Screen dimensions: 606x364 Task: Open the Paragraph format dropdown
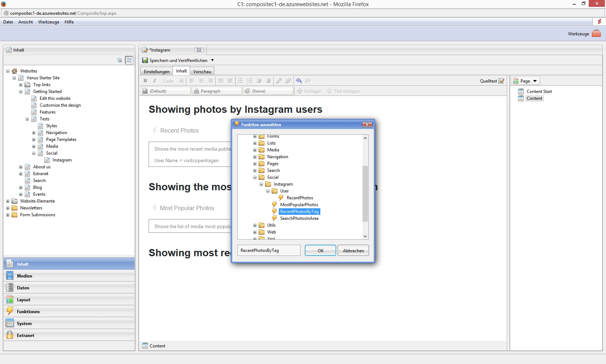pos(217,91)
